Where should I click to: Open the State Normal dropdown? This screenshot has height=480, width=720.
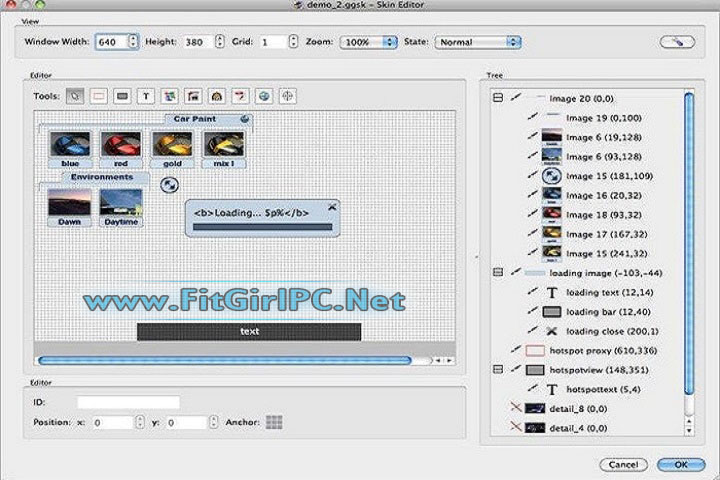[x=479, y=42]
